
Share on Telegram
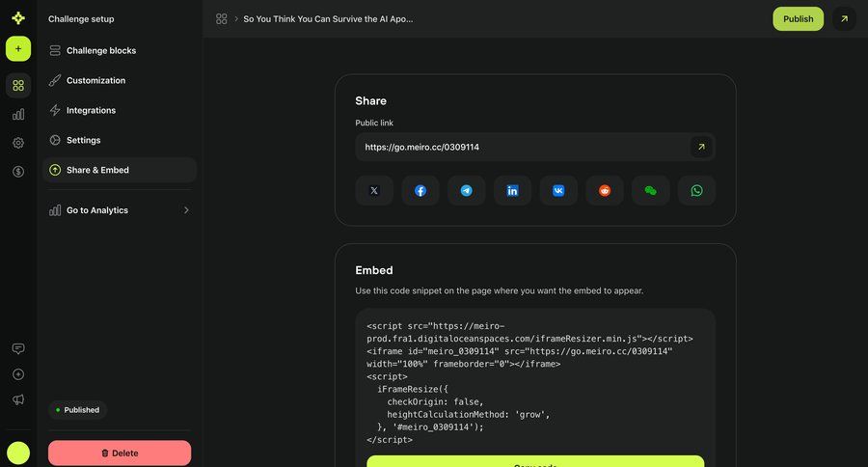coord(466,191)
